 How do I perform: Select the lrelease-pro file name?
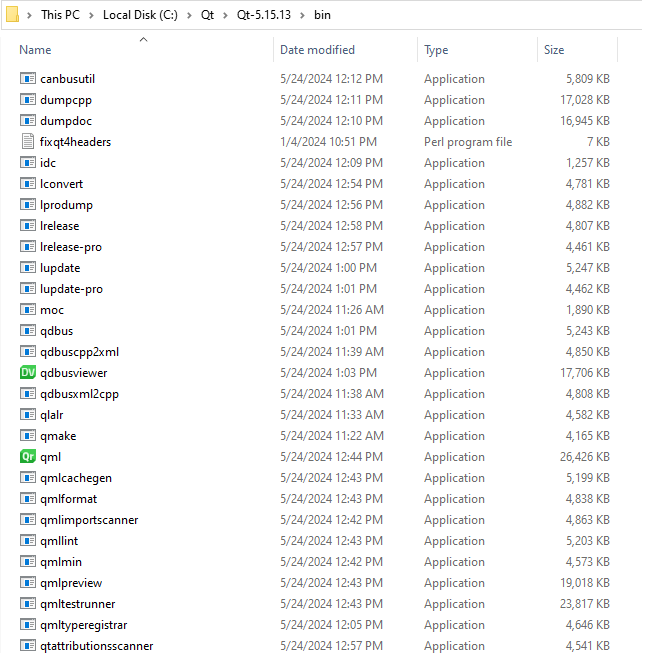click(x=71, y=247)
